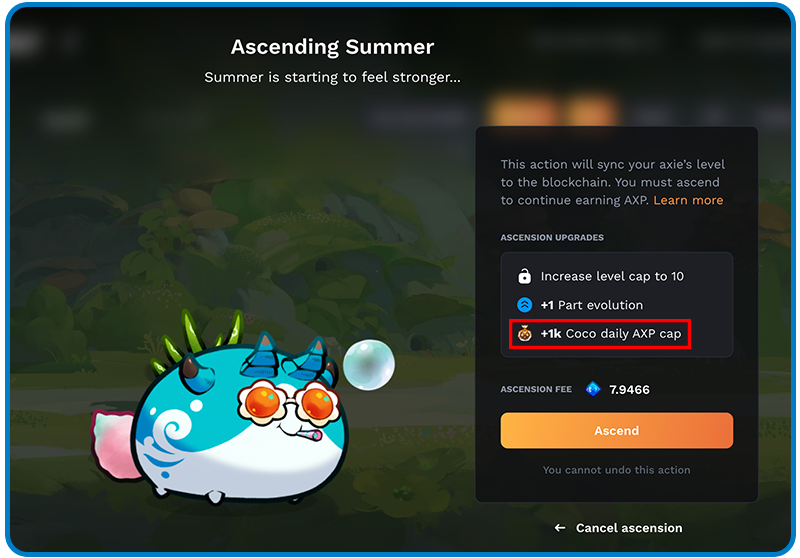Click the bubble next to the axie
Image resolution: width=800 pixels, height=558 pixels.
(x=368, y=365)
